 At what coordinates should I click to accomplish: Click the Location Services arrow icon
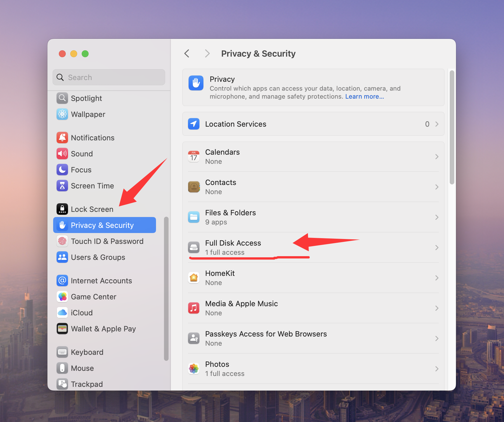[194, 124]
